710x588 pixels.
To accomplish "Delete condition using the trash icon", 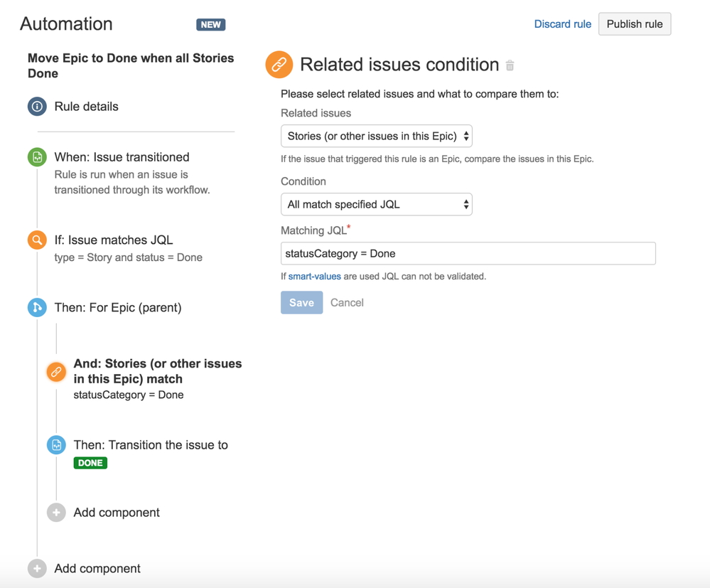I will point(510,65).
